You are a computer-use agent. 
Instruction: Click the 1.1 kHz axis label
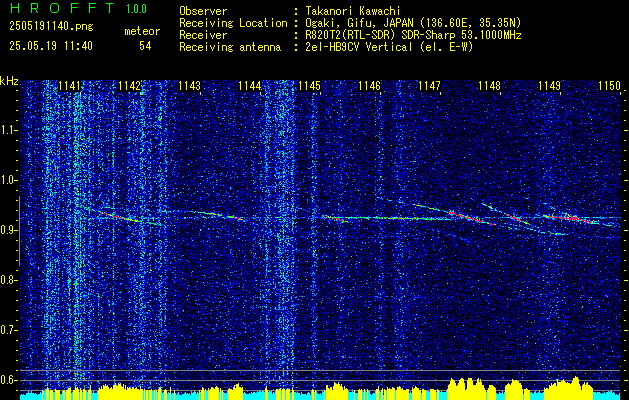(x=8, y=130)
